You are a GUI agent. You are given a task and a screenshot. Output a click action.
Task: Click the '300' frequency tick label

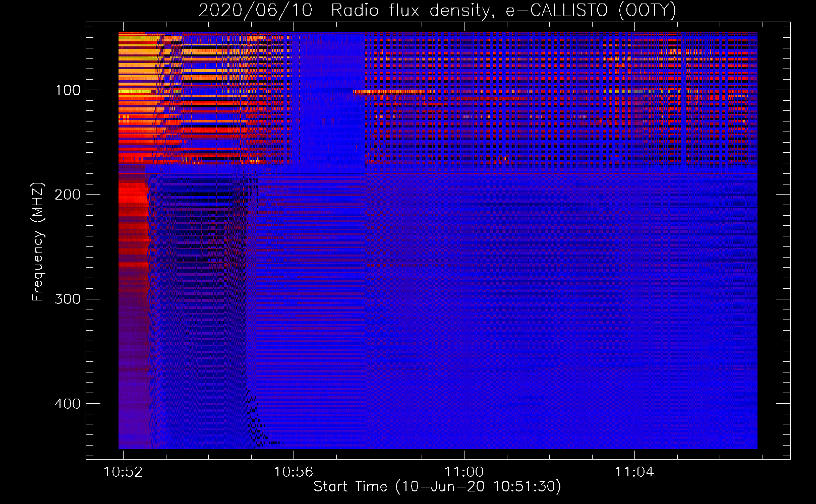[68, 299]
